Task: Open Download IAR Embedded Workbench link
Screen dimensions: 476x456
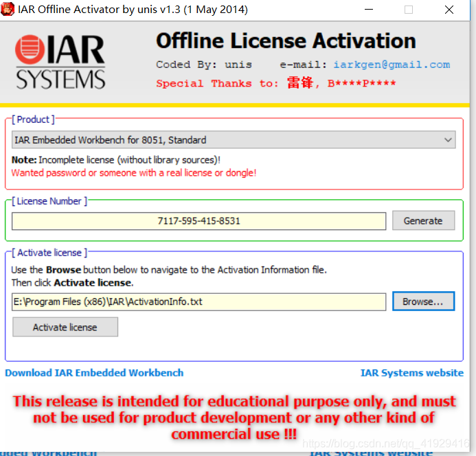Action: pyautogui.click(x=94, y=373)
